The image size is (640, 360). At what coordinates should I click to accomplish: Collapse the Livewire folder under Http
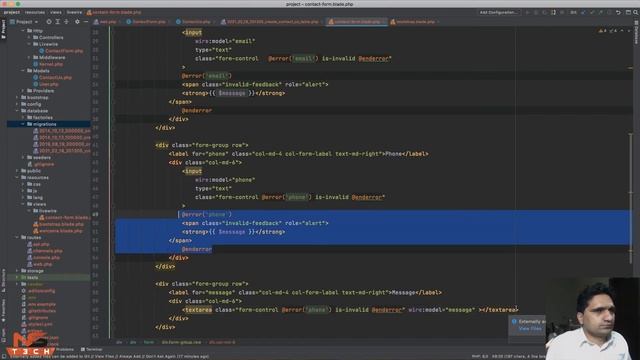coord(29,44)
